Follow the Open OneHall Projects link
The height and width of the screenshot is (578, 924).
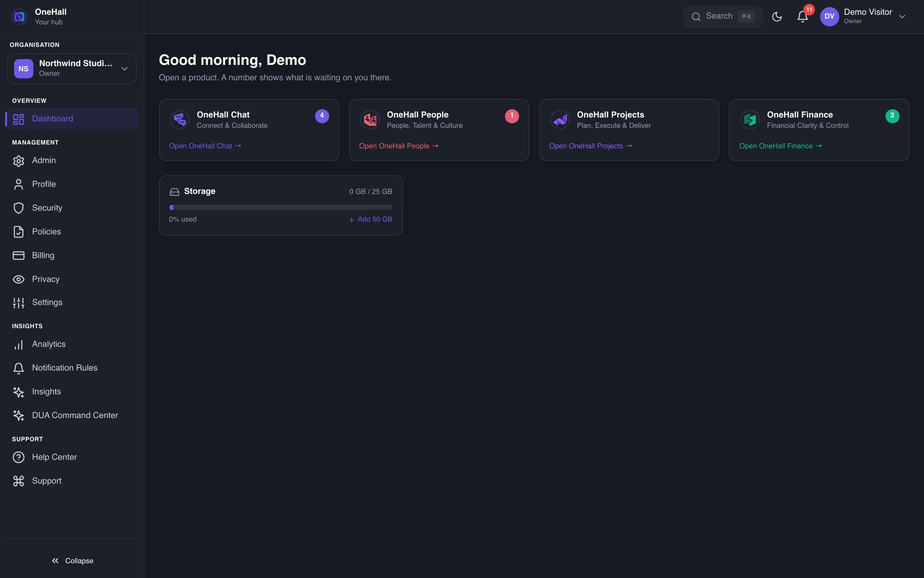pyautogui.click(x=591, y=146)
